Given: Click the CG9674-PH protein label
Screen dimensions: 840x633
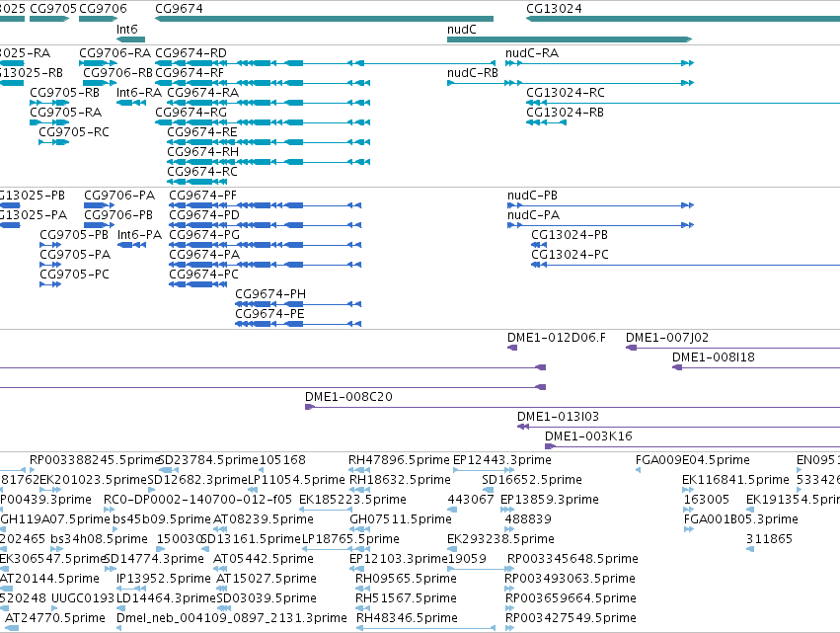Looking at the screenshot, I should [270, 295].
